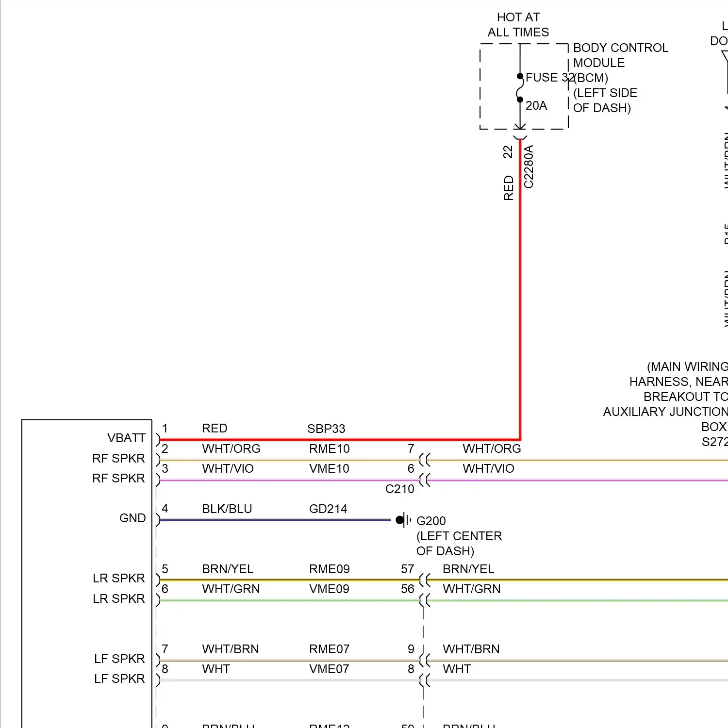Click pin number 56 at connector C210
Image resolution: width=728 pixels, height=728 pixels.
point(408,589)
